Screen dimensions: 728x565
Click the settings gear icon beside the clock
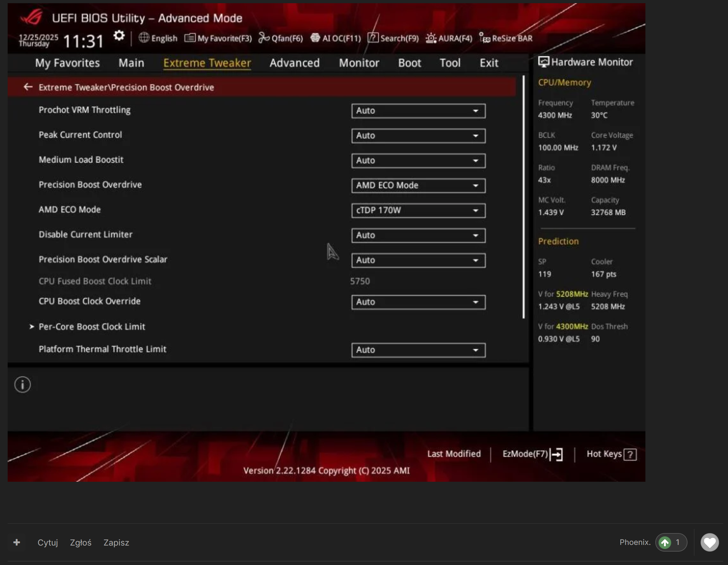119,36
